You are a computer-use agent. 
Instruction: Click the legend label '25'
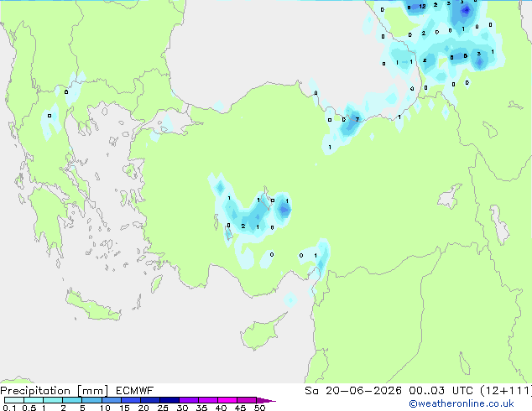[x=163, y=408]
